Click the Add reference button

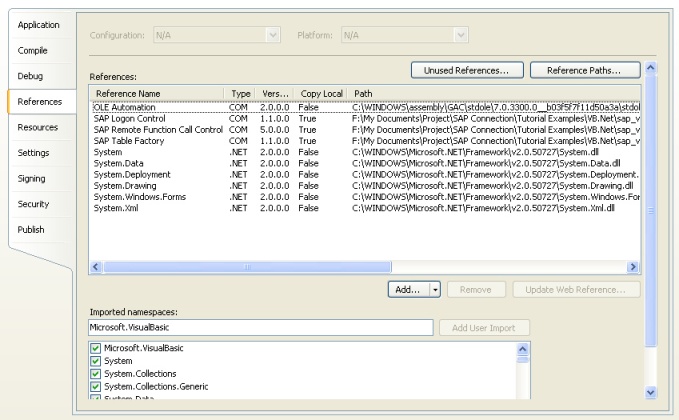pyautogui.click(x=408, y=289)
